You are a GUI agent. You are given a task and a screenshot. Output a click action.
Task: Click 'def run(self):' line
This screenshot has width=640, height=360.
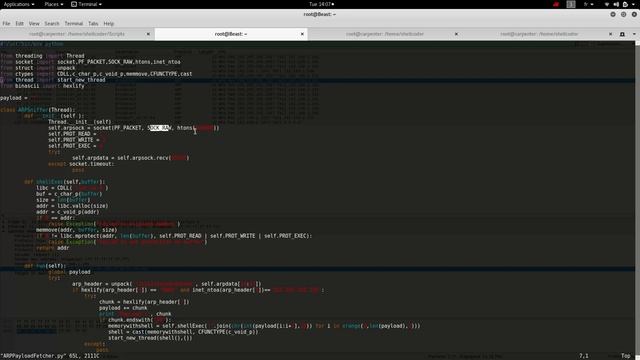[x=45, y=266]
